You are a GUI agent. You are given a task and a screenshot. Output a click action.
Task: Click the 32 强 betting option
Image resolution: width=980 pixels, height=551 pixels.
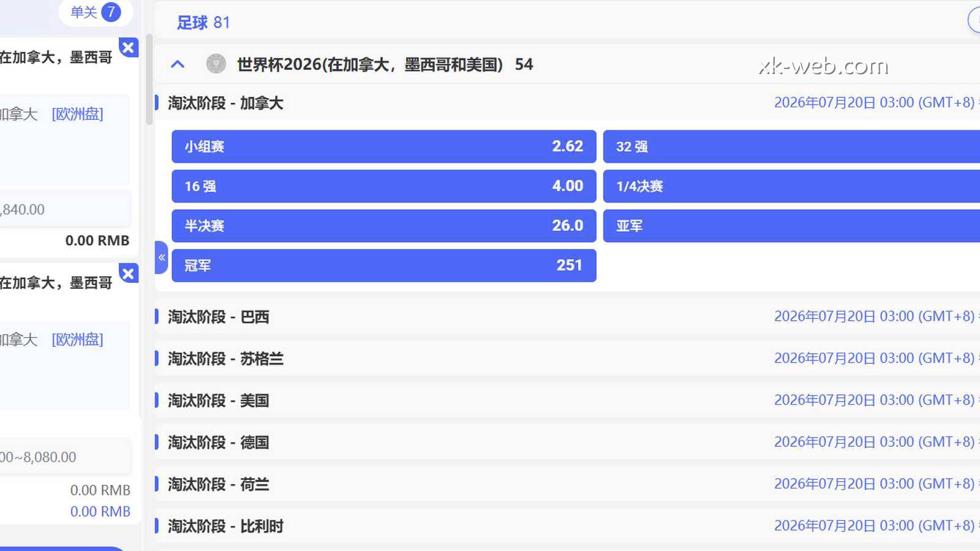(x=790, y=146)
